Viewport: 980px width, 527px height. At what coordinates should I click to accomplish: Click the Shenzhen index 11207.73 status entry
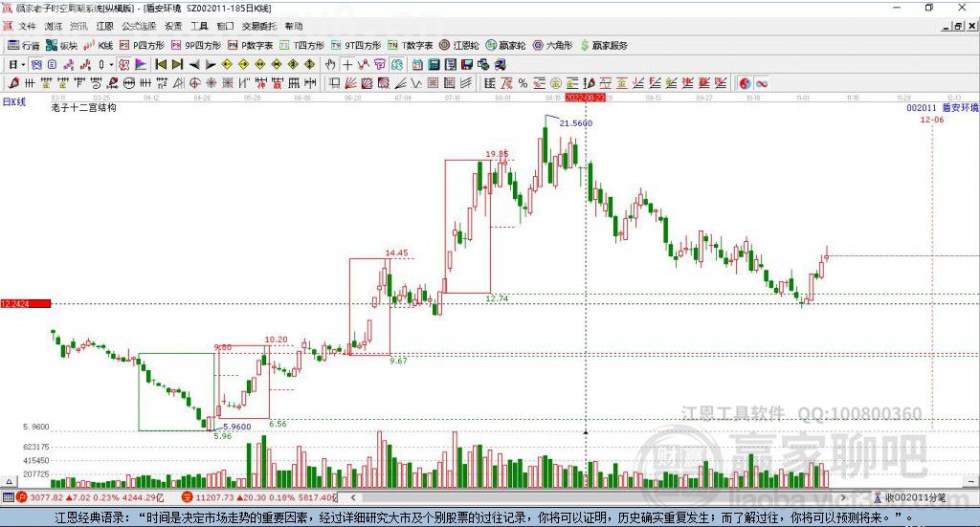[259, 497]
